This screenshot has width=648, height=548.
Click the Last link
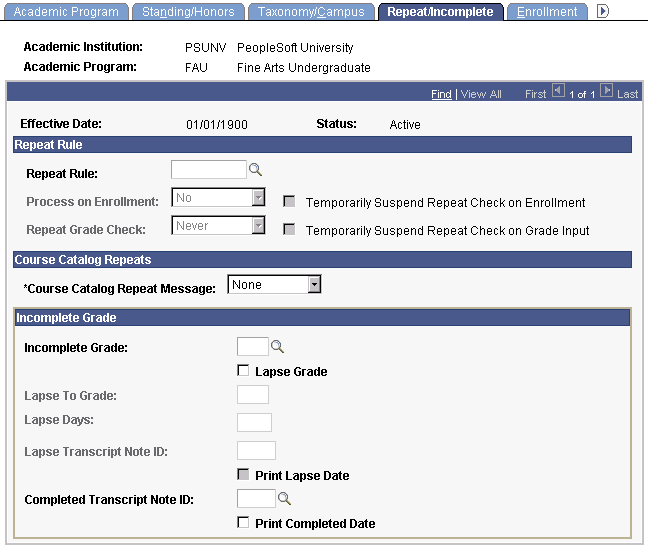coord(627,94)
